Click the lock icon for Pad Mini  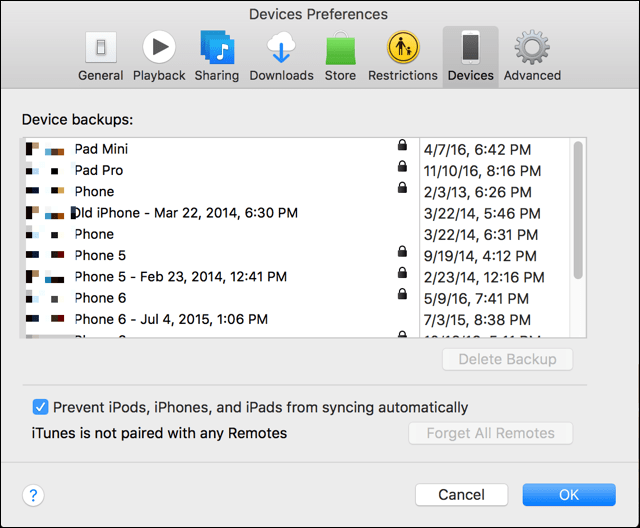point(402,145)
